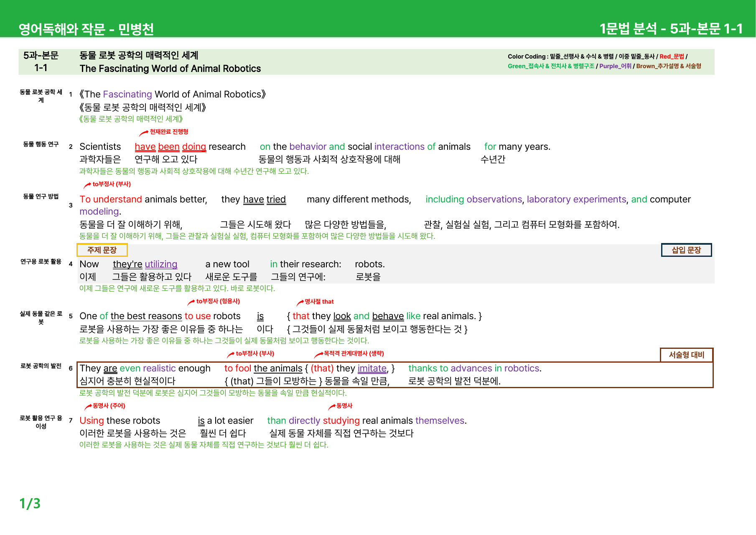Click 'The Fascinating World of Animal Robotics' banner heading
Viewport: 756px width, 535px height.
click(x=170, y=69)
